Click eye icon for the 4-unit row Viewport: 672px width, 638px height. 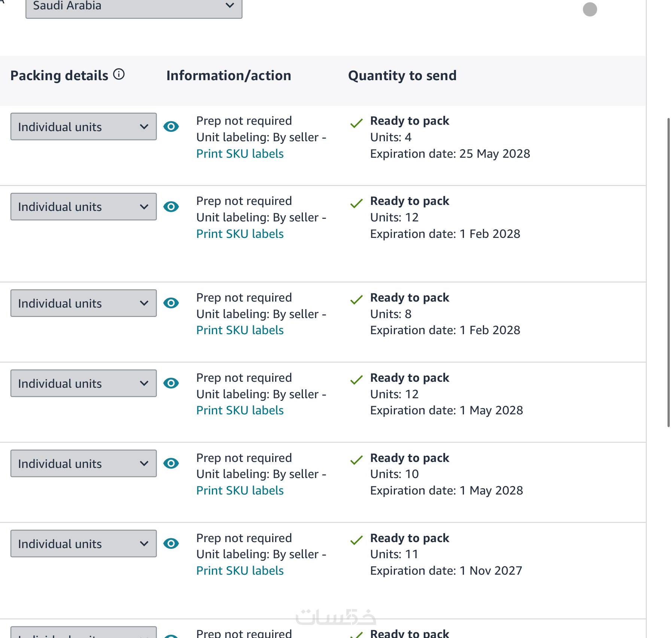click(x=171, y=127)
